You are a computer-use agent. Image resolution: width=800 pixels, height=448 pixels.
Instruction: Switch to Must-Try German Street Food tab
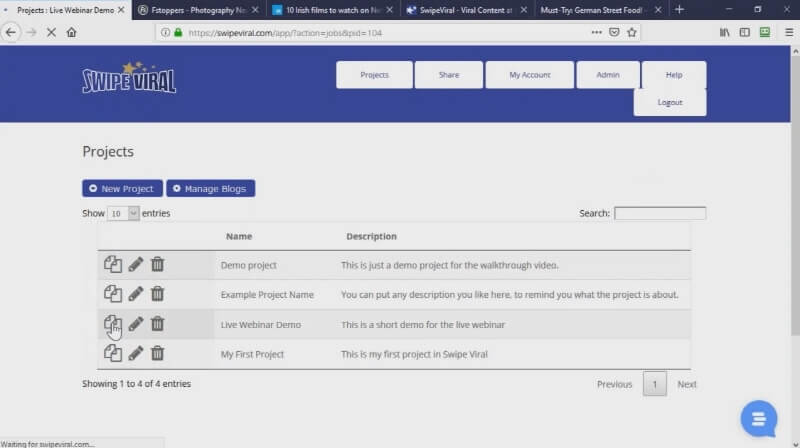tap(601, 10)
